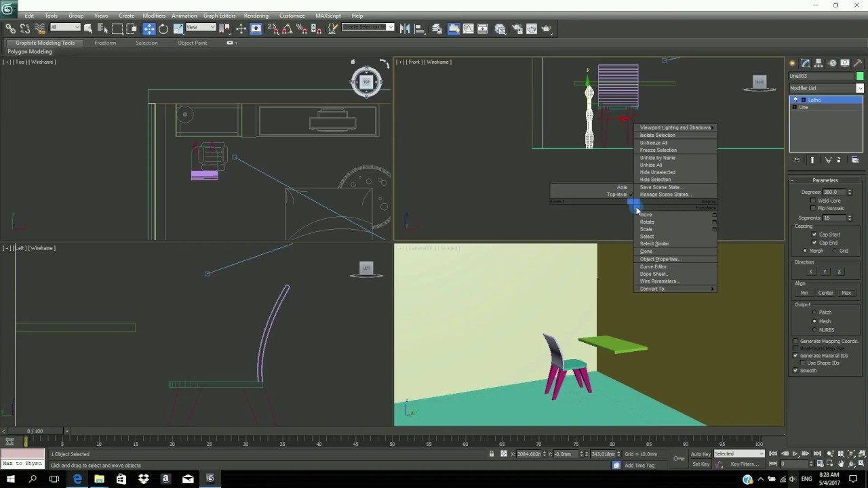Click the Segments value field
The height and width of the screenshot is (488, 868).
point(834,218)
